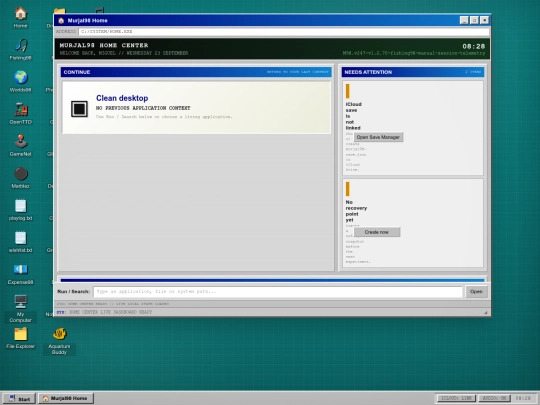The image size is (540, 405).
Task: Focus the Run / Search input field
Action: coord(278,292)
